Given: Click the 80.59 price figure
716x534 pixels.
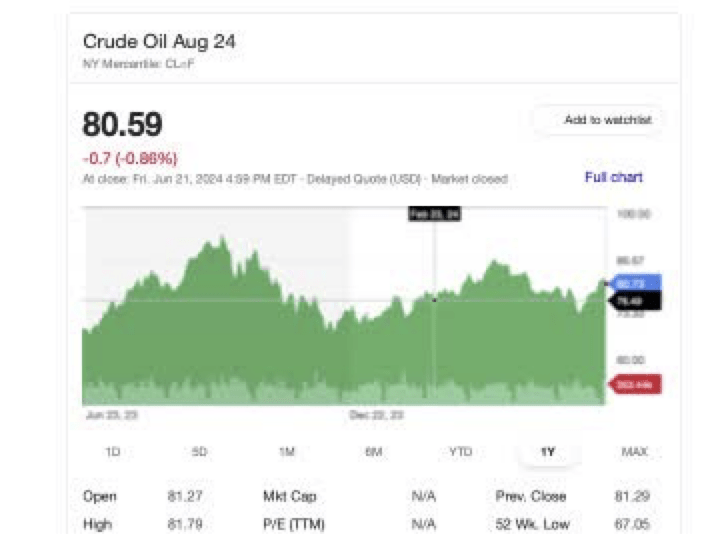Looking at the screenshot, I should (x=122, y=124).
